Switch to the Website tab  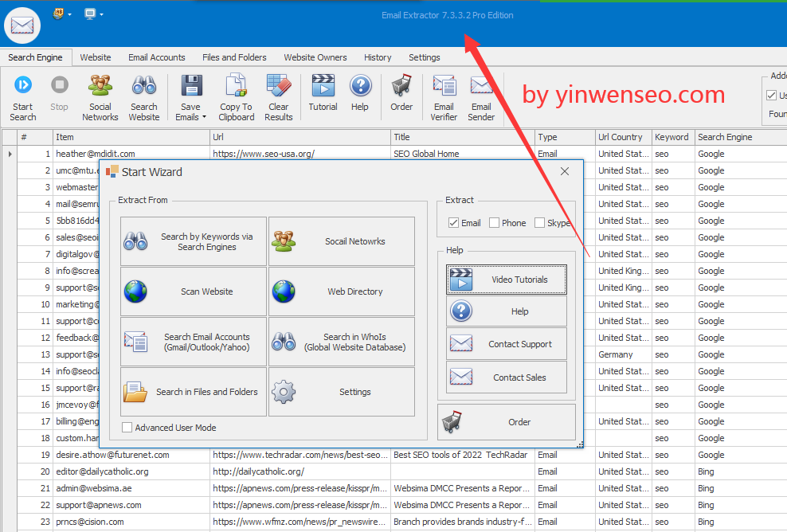96,57
